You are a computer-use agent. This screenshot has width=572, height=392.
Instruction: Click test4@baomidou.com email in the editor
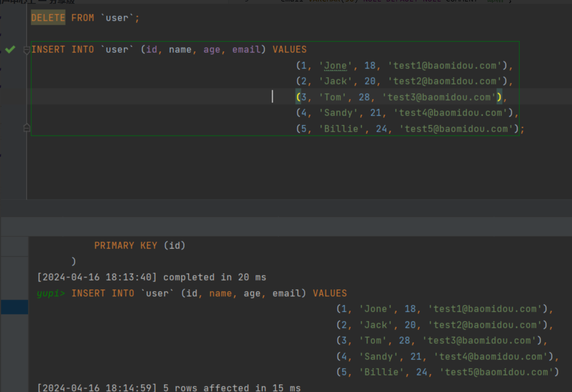point(450,113)
